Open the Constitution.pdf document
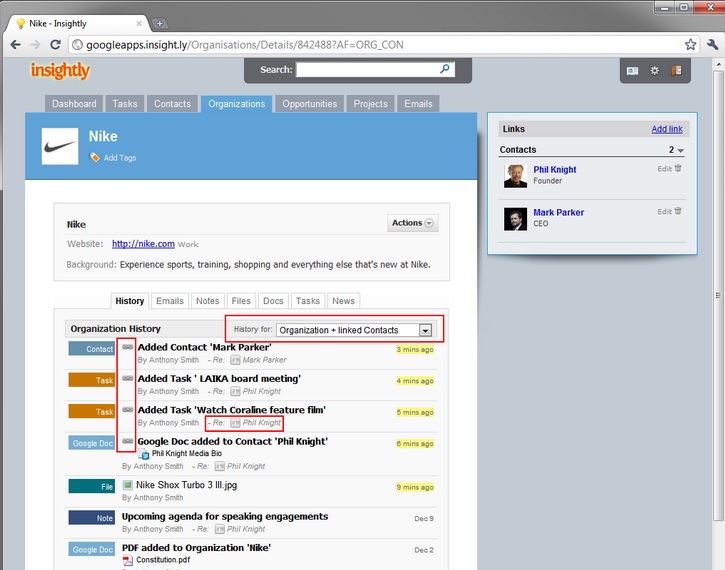The height and width of the screenshot is (570, 725). click(x=163, y=560)
